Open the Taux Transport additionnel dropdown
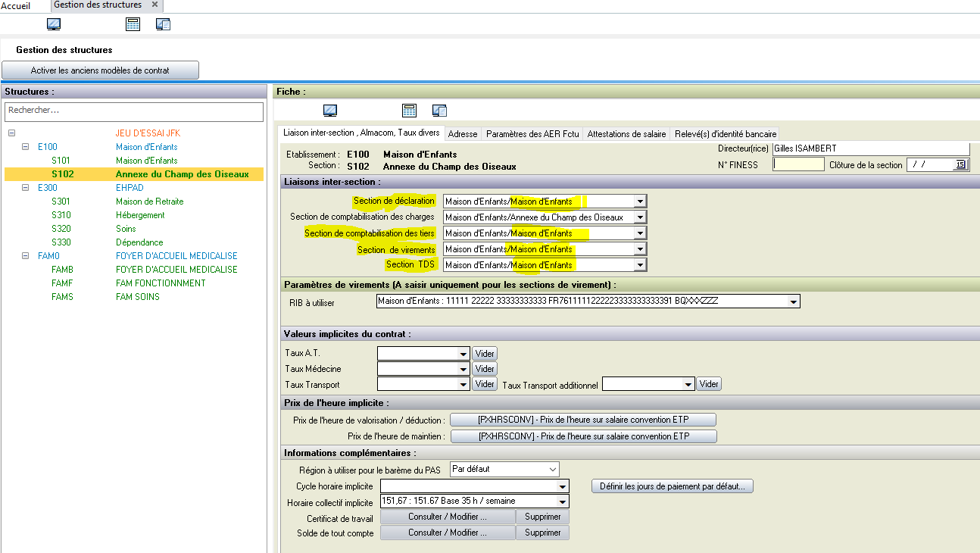This screenshot has height=553, width=980. (688, 385)
